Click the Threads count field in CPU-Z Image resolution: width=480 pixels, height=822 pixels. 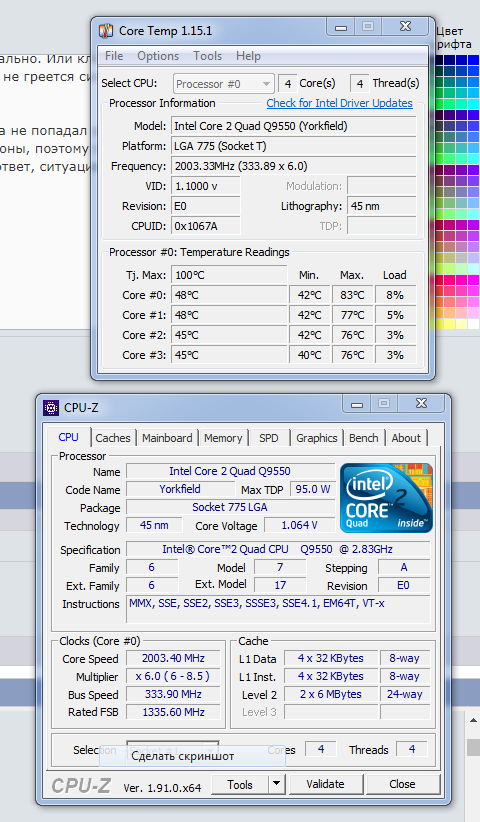pos(412,749)
